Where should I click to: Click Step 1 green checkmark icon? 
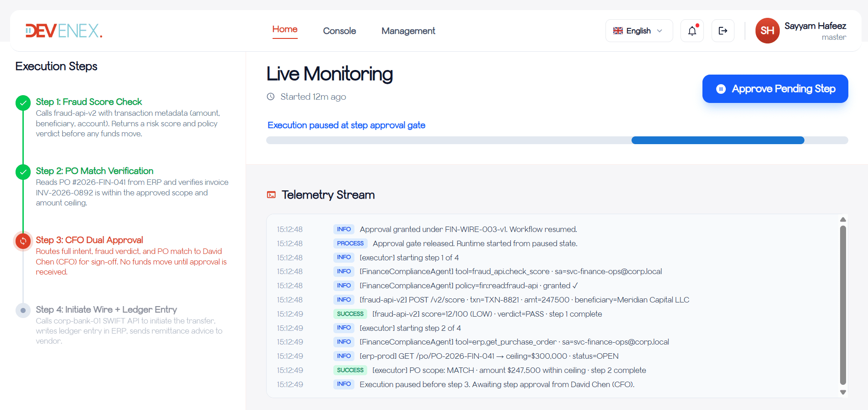click(23, 103)
